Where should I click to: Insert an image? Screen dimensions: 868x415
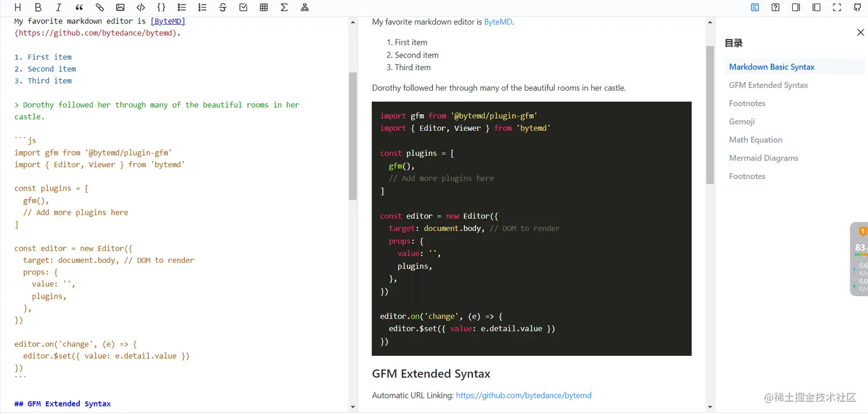click(x=120, y=7)
